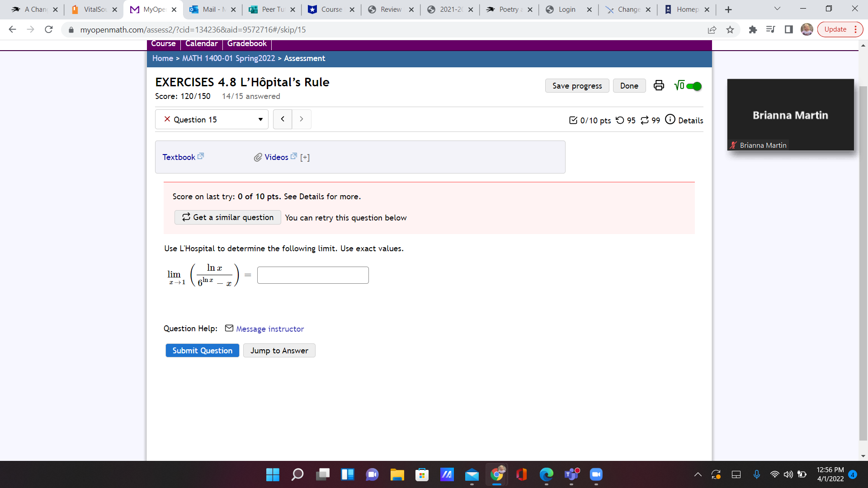Click the Get a similar question button

[x=228, y=217]
